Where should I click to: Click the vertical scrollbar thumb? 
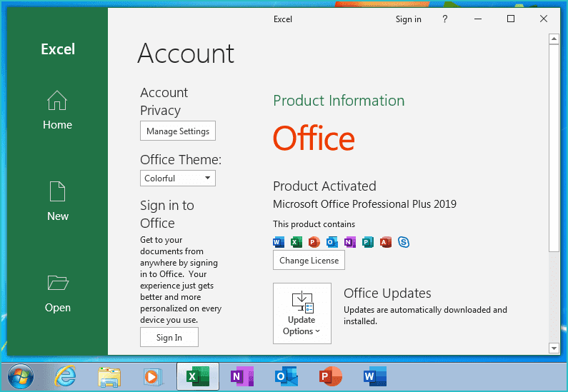point(554,148)
